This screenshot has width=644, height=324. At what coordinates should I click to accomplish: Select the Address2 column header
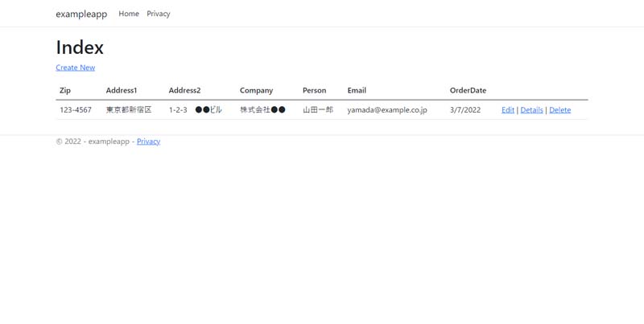click(184, 90)
